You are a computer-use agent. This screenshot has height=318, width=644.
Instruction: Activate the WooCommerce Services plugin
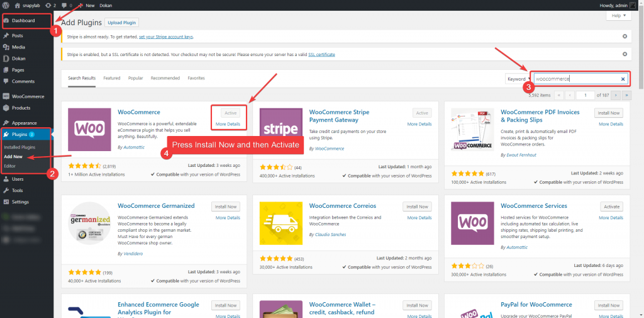point(611,207)
